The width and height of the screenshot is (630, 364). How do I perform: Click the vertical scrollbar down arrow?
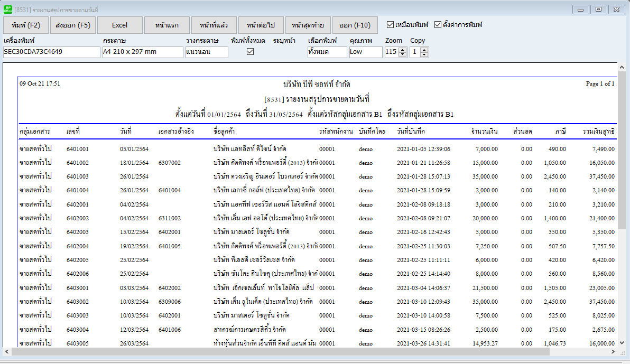pyautogui.click(x=622, y=343)
